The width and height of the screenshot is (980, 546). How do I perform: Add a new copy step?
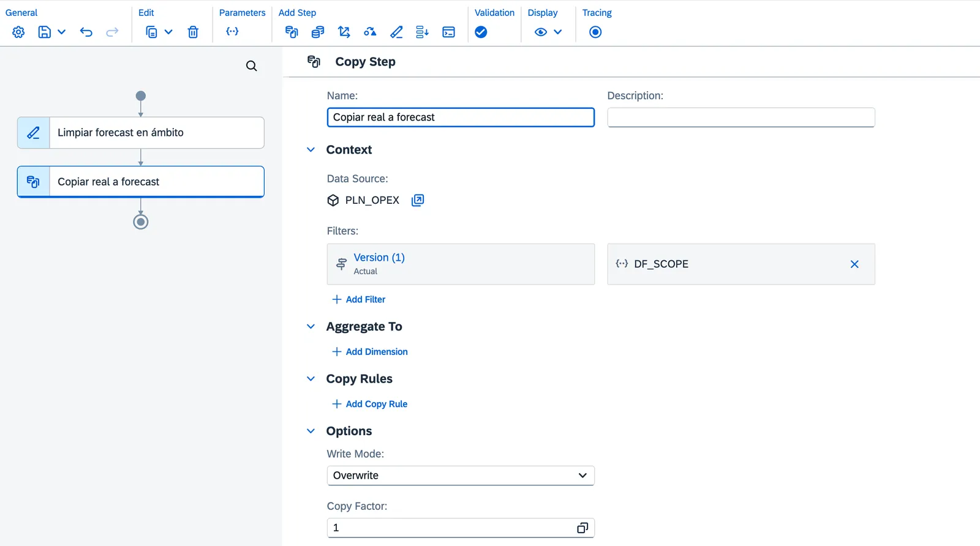[292, 32]
